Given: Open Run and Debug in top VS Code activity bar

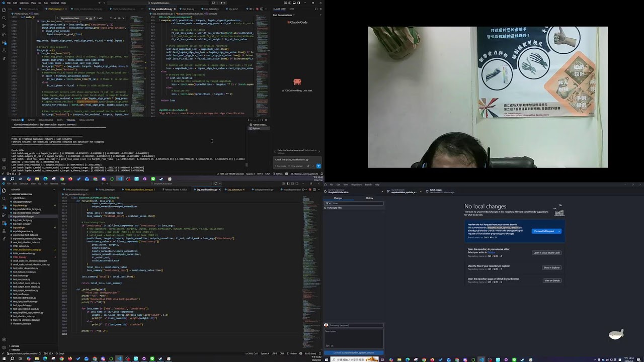Looking at the screenshot, I should coord(4,34).
